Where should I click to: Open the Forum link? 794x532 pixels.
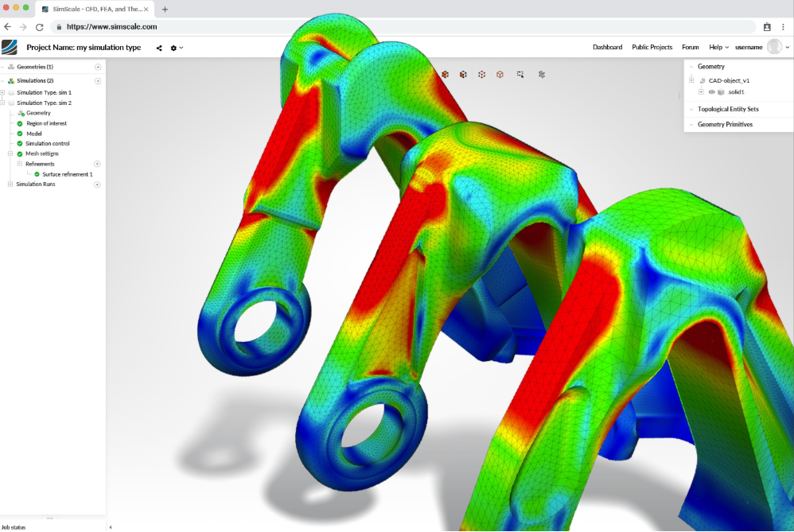690,48
